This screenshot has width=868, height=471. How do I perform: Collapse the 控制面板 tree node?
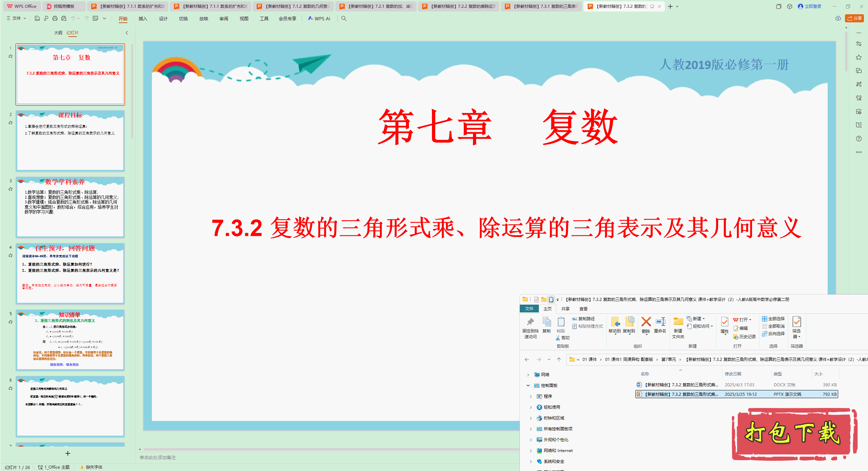tap(528, 385)
